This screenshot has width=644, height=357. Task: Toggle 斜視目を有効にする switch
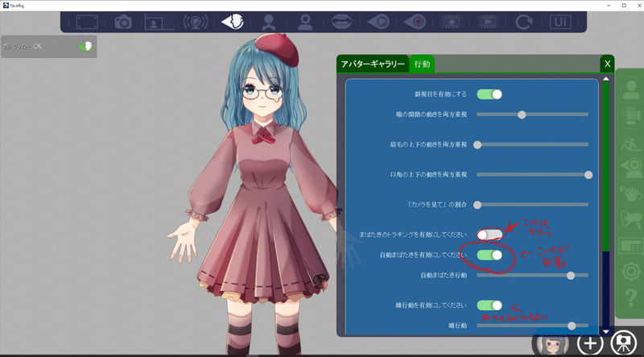(489, 94)
